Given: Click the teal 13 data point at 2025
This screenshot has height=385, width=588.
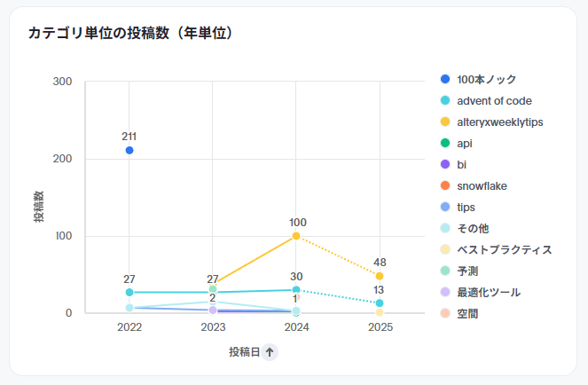Looking at the screenshot, I should [x=380, y=303].
